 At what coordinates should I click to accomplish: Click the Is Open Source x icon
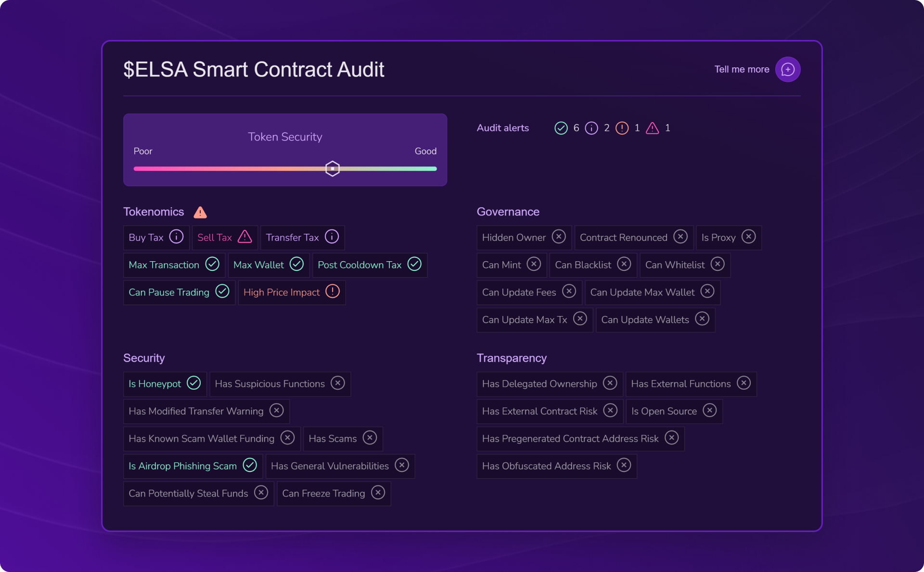(709, 410)
